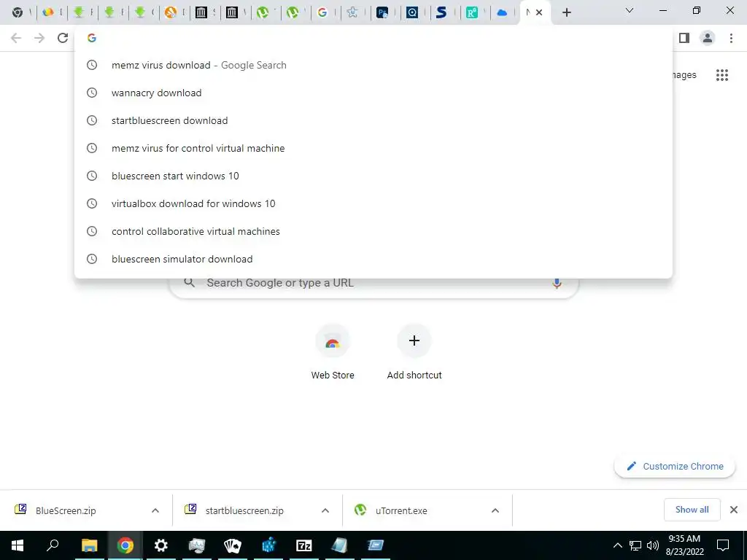Open the startbluescreen.zip download

[244, 510]
